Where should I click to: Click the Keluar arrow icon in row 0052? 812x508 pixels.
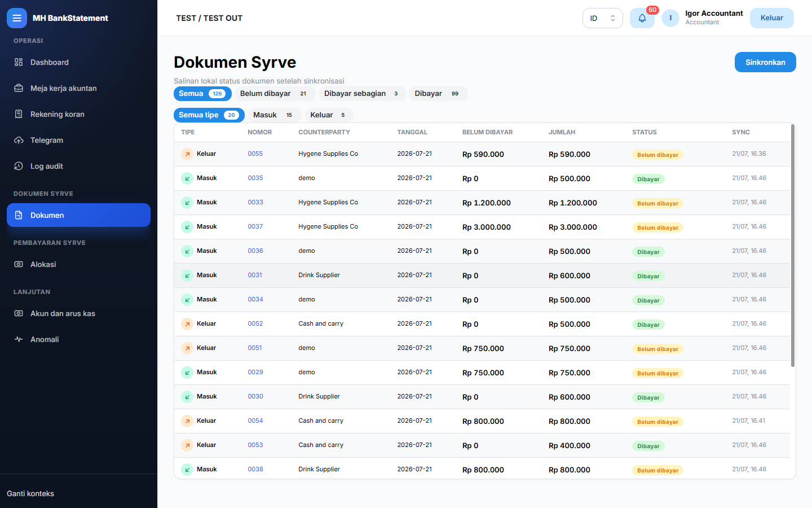(x=187, y=324)
